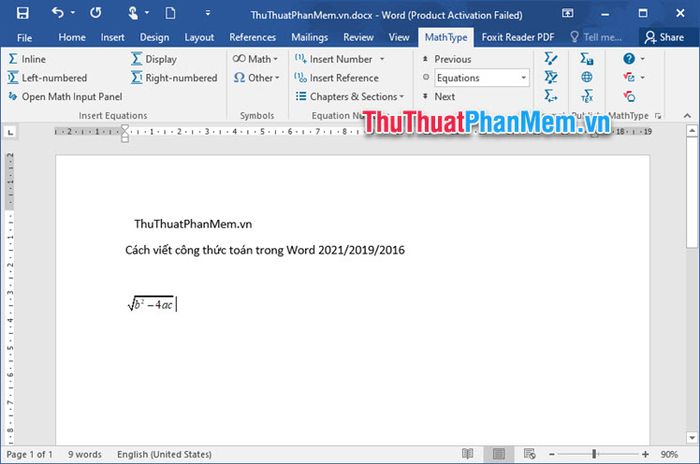Viewport: 700px width, 464px height.
Task: Click Publish to MathPage globe icon
Action: coord(587,77)
